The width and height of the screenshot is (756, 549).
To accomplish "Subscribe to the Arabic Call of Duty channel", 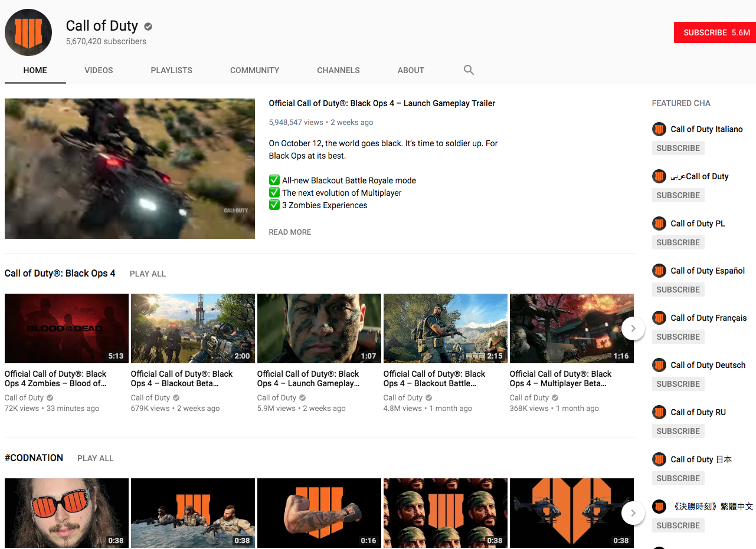I will click(678, 195).
